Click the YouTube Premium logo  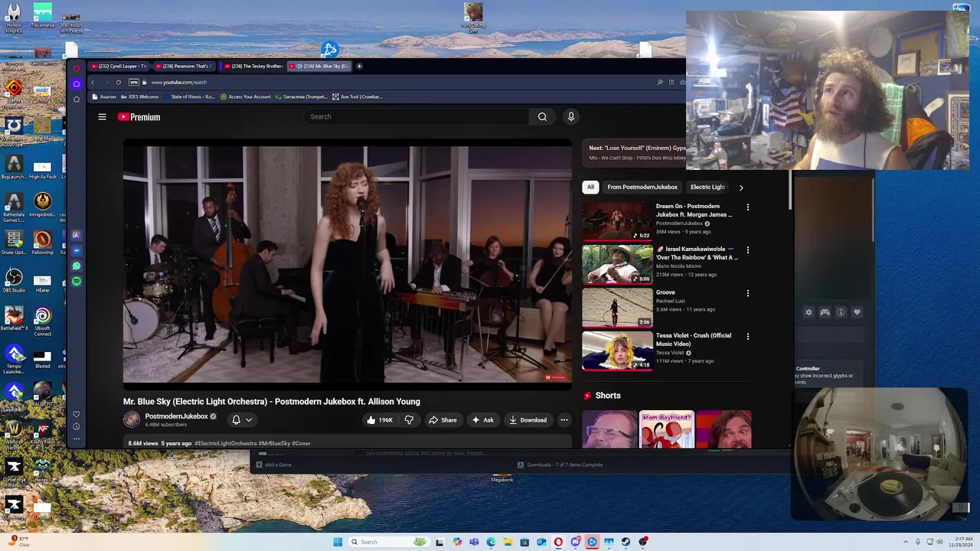click(x=139, y=117)
